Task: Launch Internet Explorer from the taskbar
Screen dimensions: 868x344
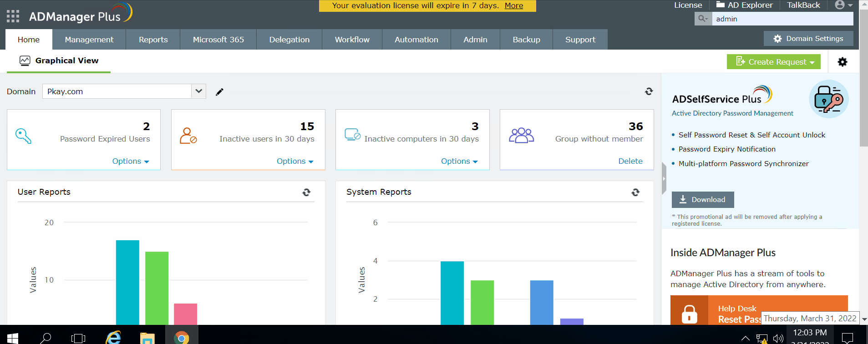Action: 113,338
